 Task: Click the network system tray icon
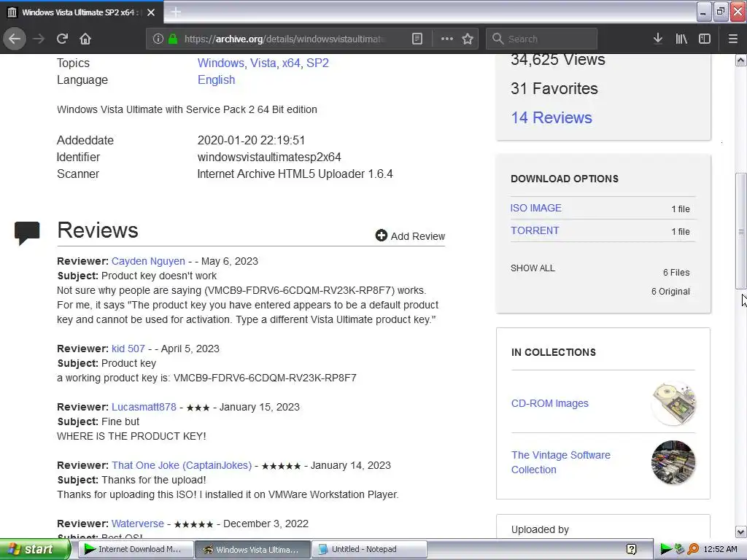679,549
